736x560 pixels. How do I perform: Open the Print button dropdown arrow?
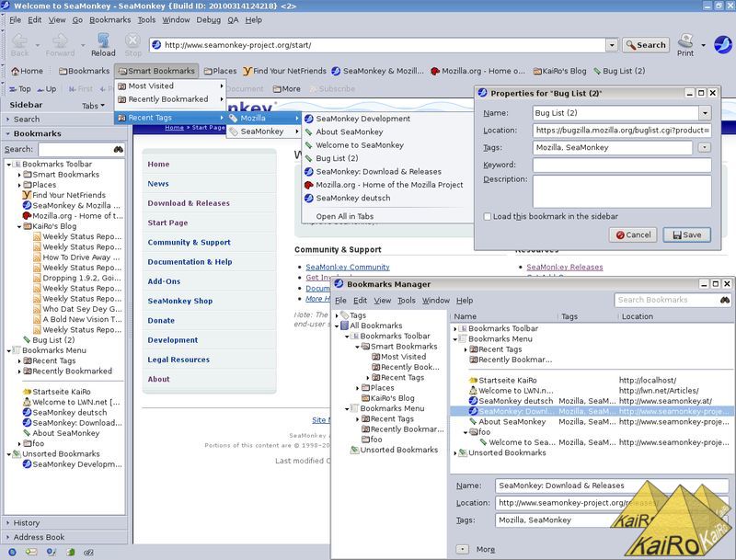[x=703, y=45]
